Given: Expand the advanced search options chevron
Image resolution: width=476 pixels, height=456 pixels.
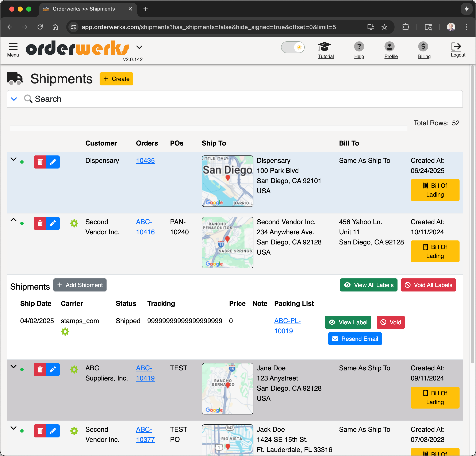Looking at the screenshot, I should click(14, 99).
